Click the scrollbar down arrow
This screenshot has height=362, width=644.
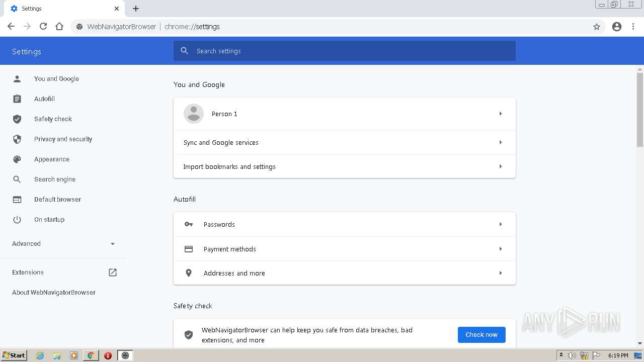point(640,344)
